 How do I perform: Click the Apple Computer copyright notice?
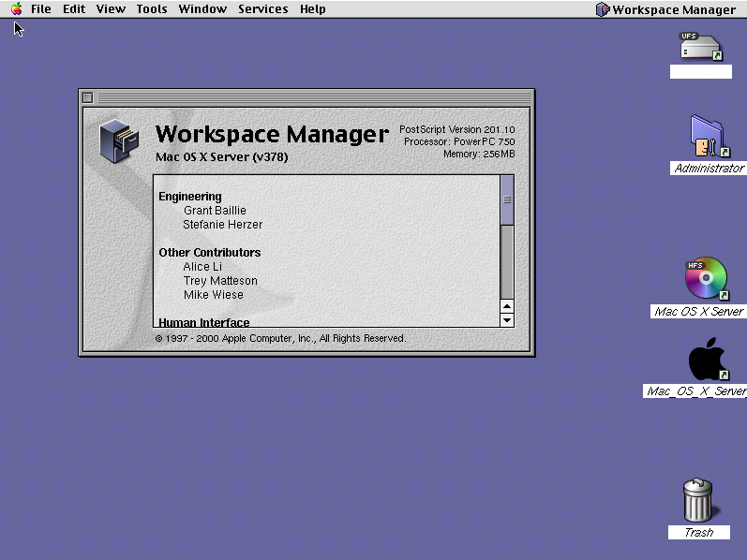click(x=280, y=338)
